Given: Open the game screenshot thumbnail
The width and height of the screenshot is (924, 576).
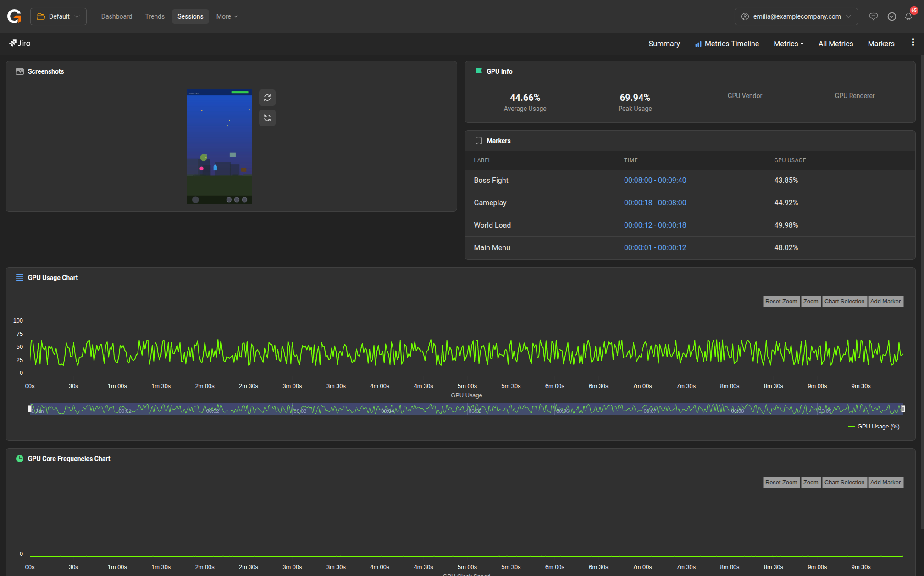Looking at the screenshot, I should pyautogui.click(x=219, y=147).
